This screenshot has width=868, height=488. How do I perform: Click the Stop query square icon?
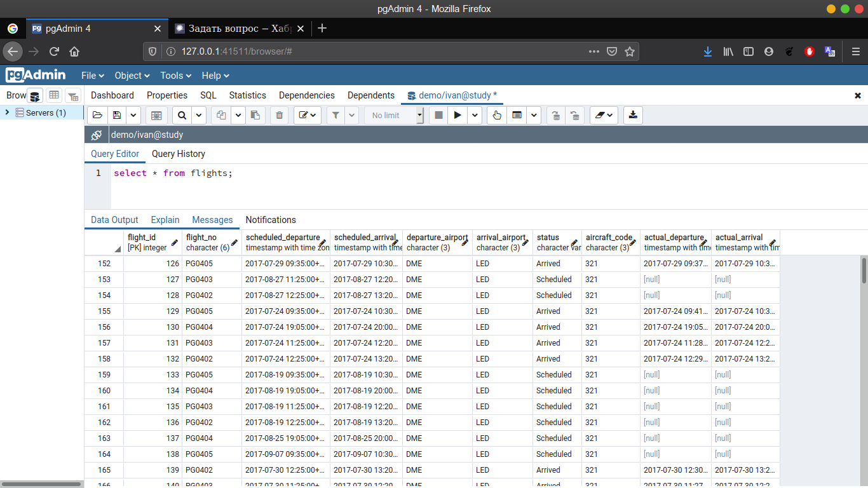click(x=438, y=115)
